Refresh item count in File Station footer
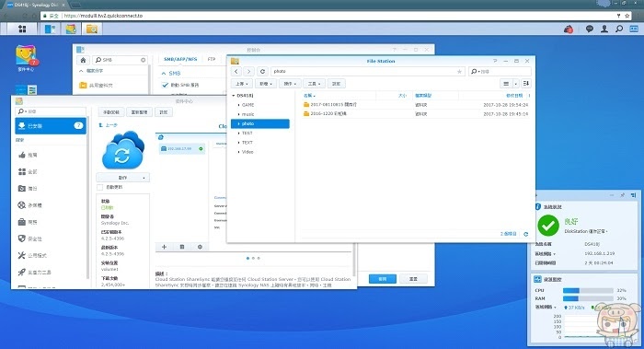This screenshot has height=349, width=644. 525,234
